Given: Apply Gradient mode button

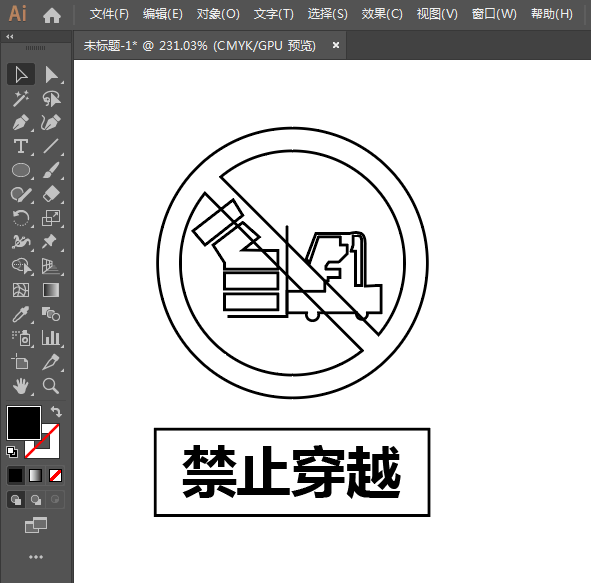Looking at the screenshot, I should tap(35, 475).
